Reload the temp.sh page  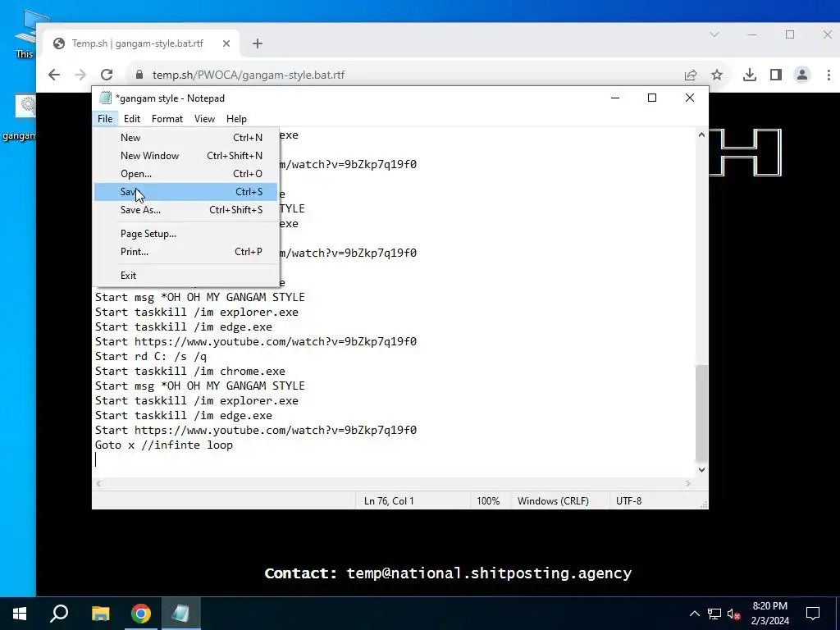point(107,75)
